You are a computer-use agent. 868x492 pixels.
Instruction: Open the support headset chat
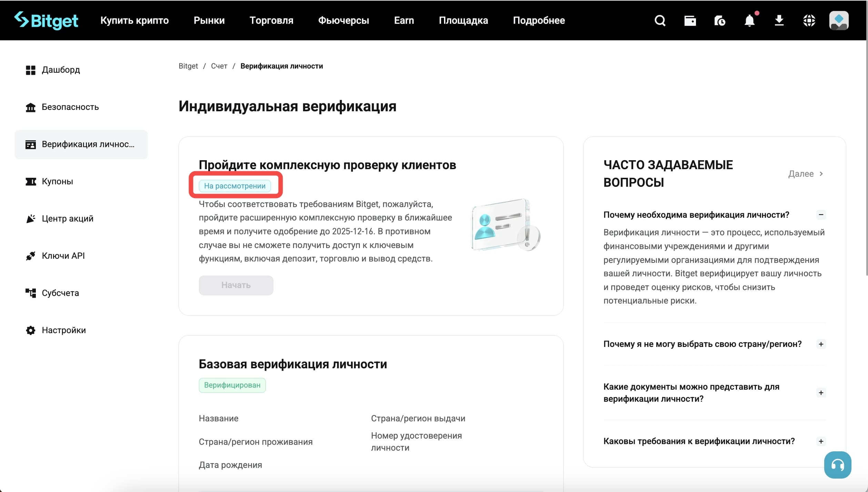[838, 465]
